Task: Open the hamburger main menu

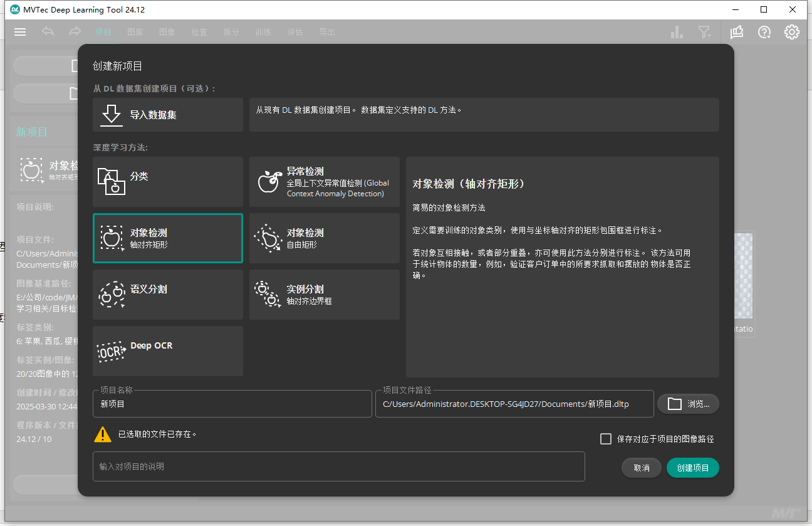Action: pos(20,32)
